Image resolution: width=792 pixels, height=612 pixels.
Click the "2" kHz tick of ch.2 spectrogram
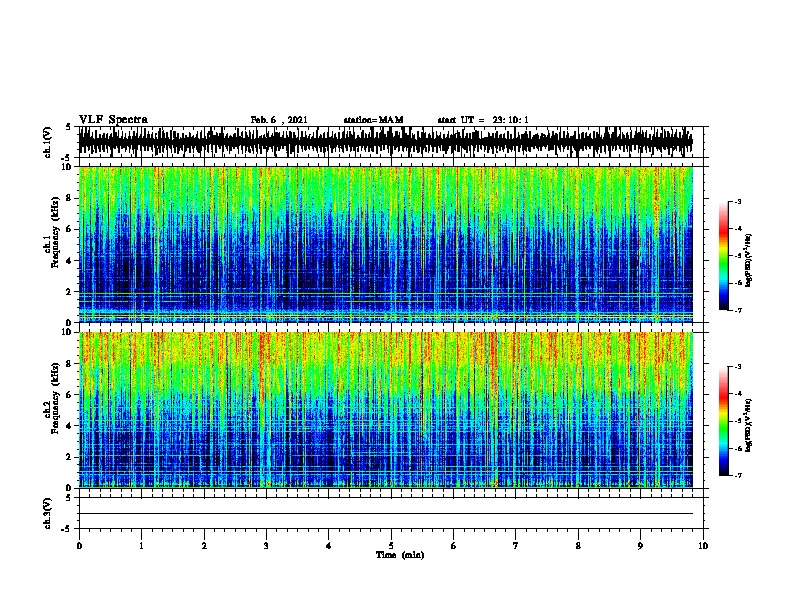point(69,457)
